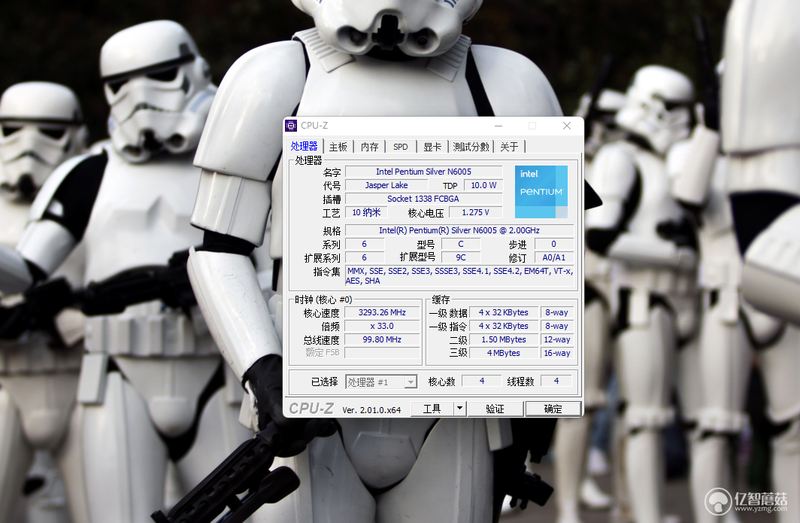Click the version text Ver. 2.01.0.x64
The image size is (800, 523).
click(371, 410)
